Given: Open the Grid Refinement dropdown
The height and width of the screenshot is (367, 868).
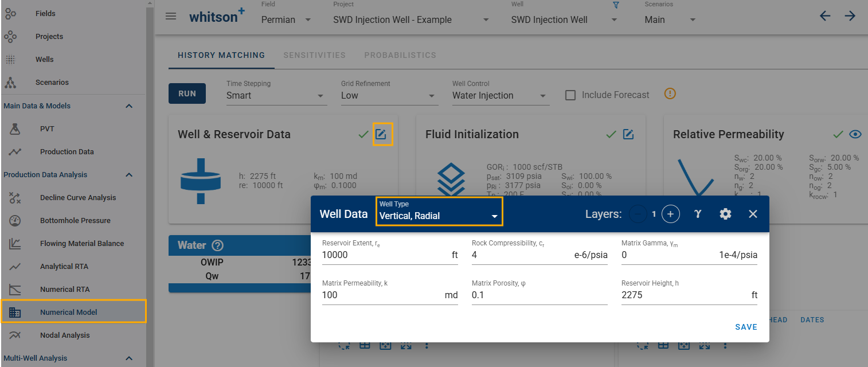Looking at the screenshot, I should tap(389, 96).
